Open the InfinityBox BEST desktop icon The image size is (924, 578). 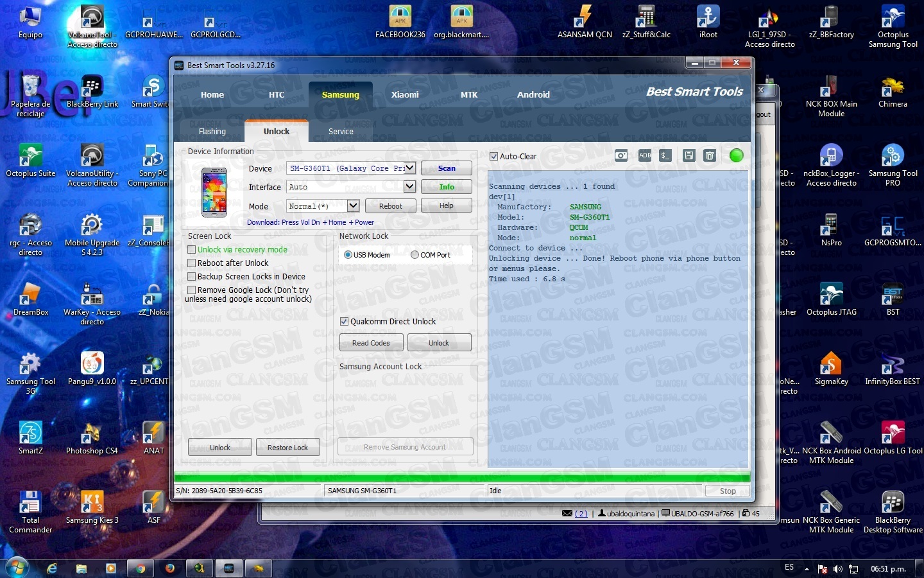893,369
